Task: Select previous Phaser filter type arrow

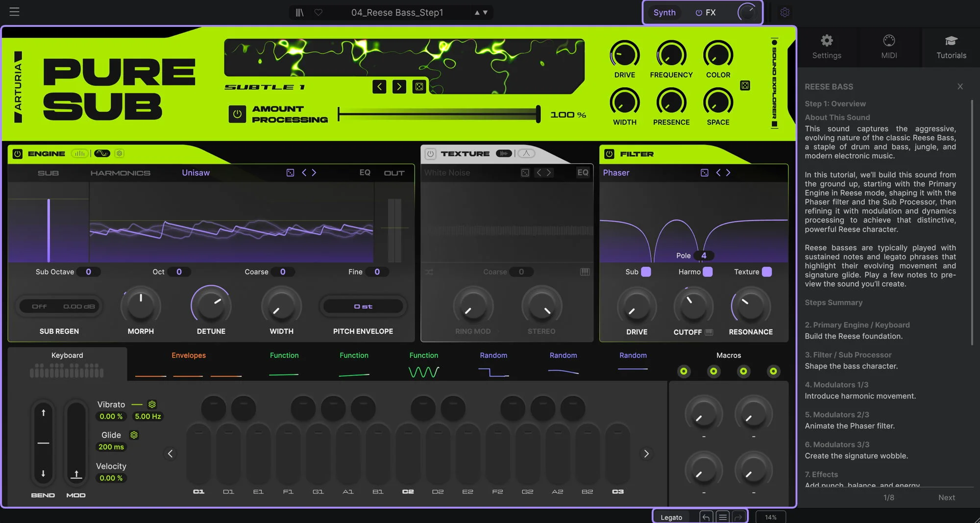Action: click(718, 173)
